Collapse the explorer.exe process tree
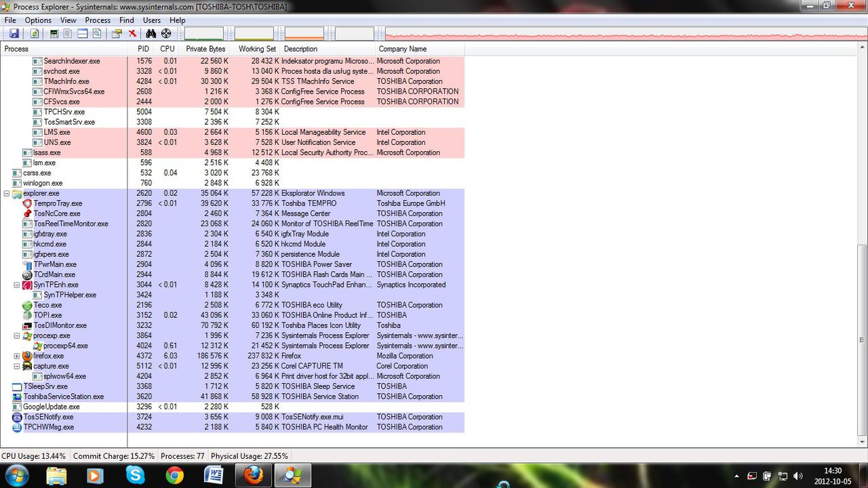 click(7, 193)
